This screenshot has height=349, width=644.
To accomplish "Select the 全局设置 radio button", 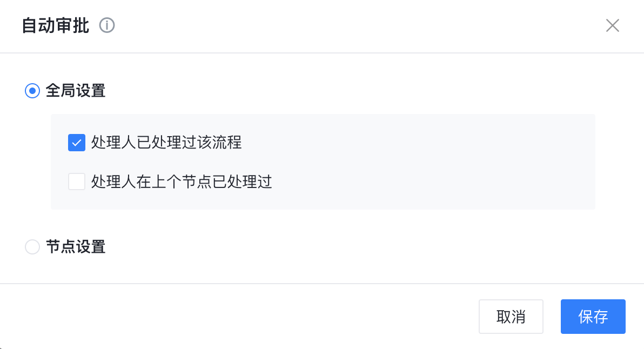I will pyautogui.click(x=32, y=91).
